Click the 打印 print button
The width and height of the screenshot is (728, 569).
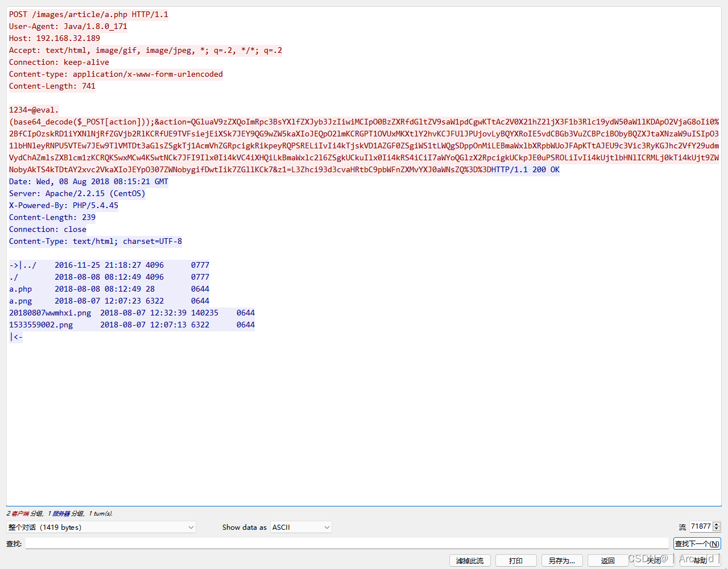pos(516,560)
